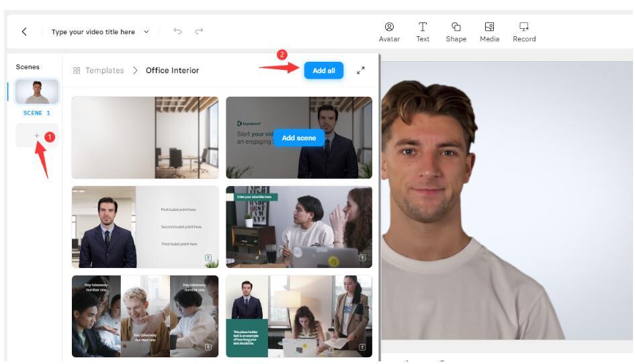635x364 pixels.
Task: Click badge icon on key takeaway template
Action: [208, 347]
